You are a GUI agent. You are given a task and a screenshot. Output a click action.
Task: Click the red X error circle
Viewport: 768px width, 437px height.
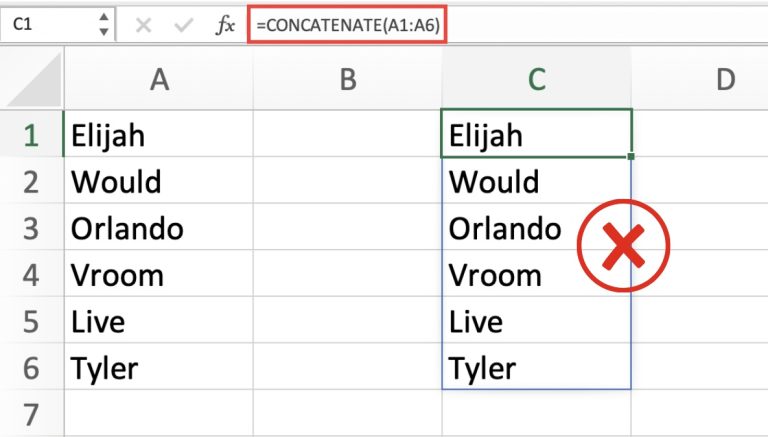tap(624, 246)
